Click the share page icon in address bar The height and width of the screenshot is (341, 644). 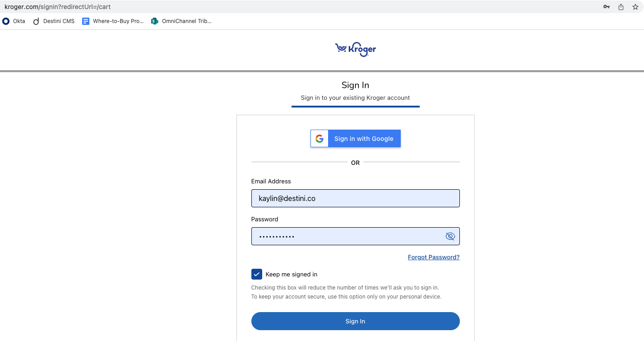click(621, 7)
